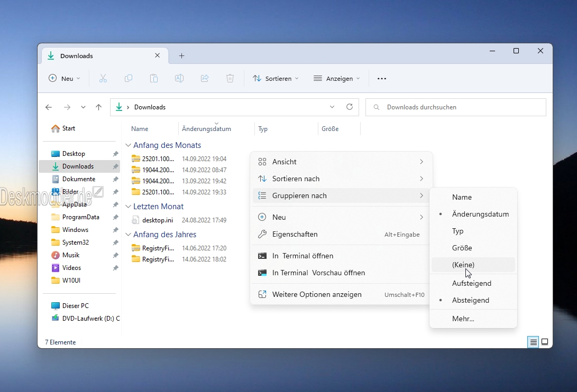Group by Größe
Screen dimensions: 577x392
pos(473,248)
